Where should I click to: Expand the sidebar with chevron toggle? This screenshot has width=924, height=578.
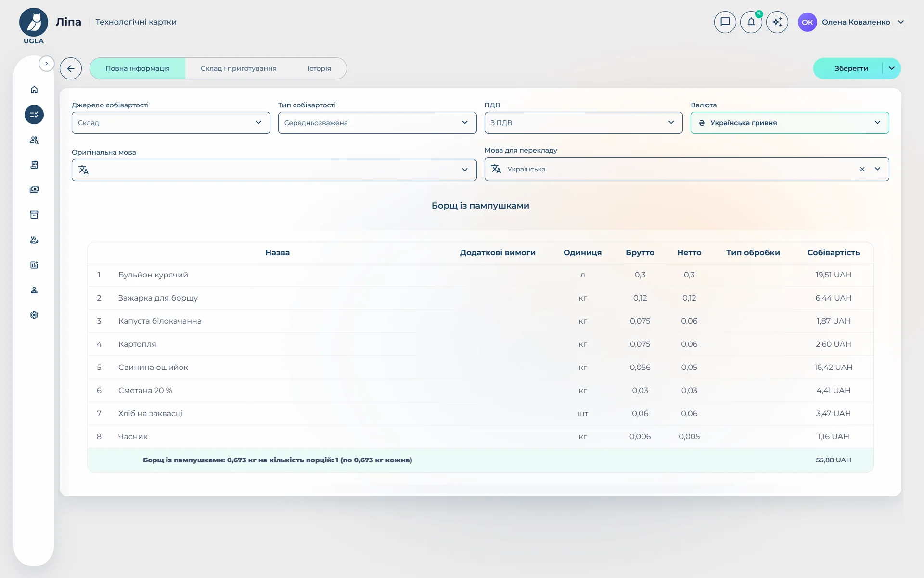(x=47, y=64)
